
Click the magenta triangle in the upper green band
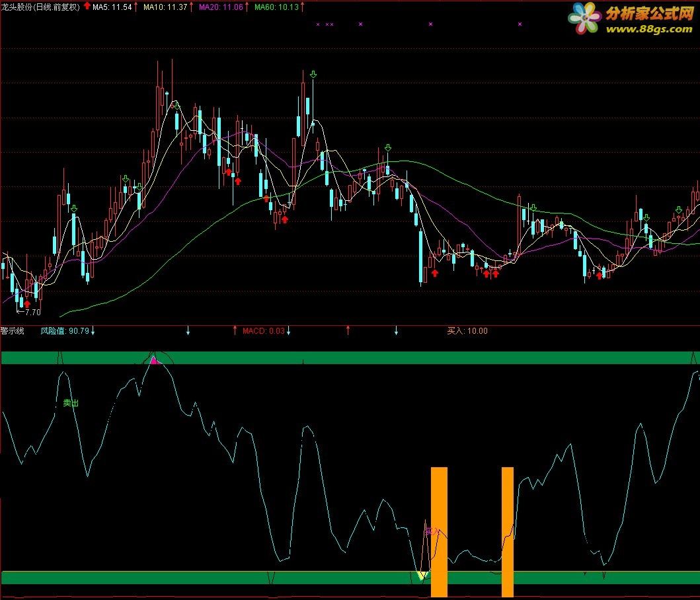click(x=154, y=360)
